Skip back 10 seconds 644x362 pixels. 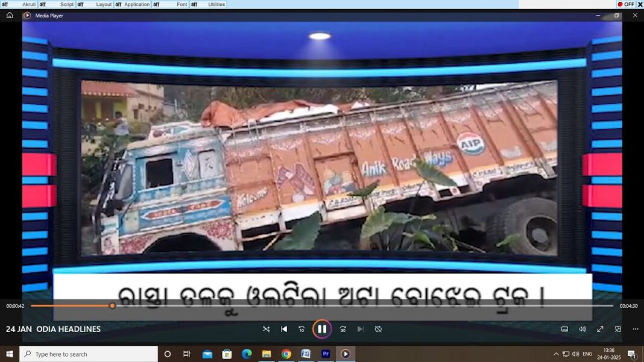pos(301,329)
